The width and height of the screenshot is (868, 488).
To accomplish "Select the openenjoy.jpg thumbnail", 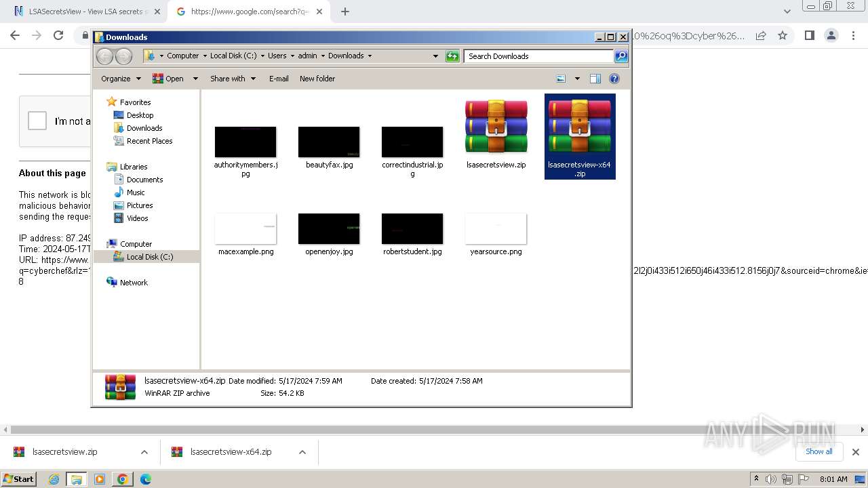I will click(329, 228).
